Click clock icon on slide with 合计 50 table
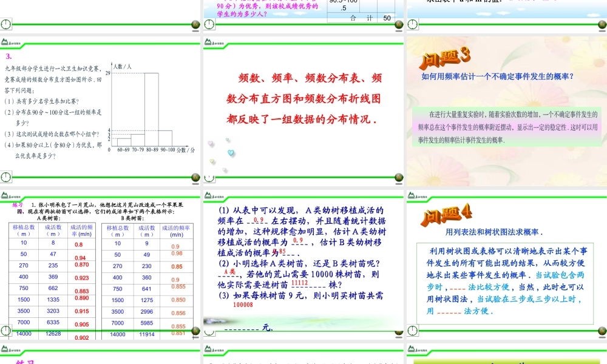This screenshot has height=364, width=607. click(x=209, y=24)
